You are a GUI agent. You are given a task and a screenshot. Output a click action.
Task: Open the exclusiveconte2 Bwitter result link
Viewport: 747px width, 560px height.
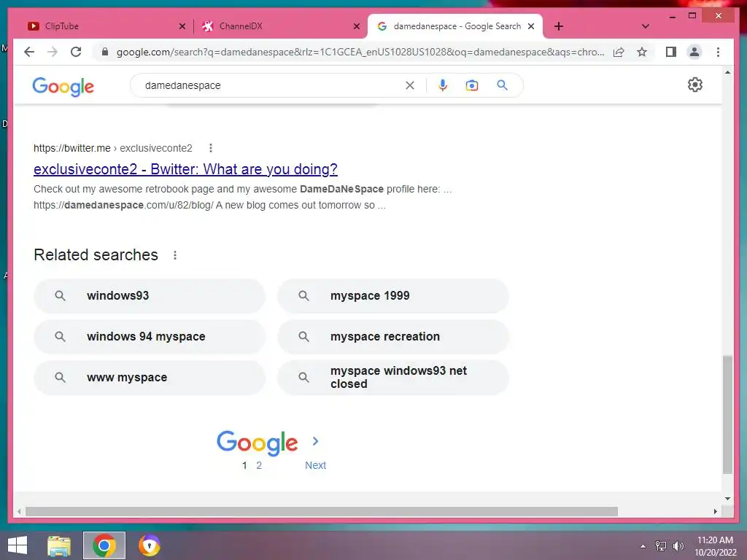185,169
